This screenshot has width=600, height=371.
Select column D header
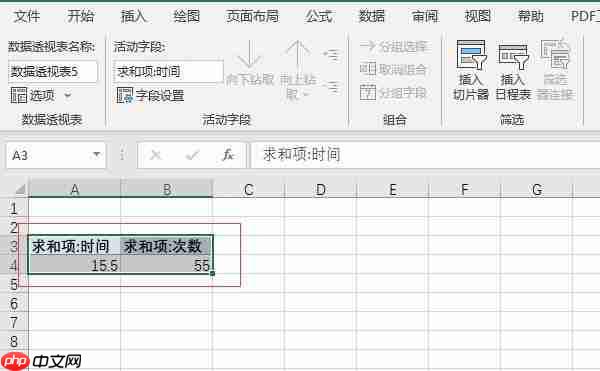[x=321, y=189]
